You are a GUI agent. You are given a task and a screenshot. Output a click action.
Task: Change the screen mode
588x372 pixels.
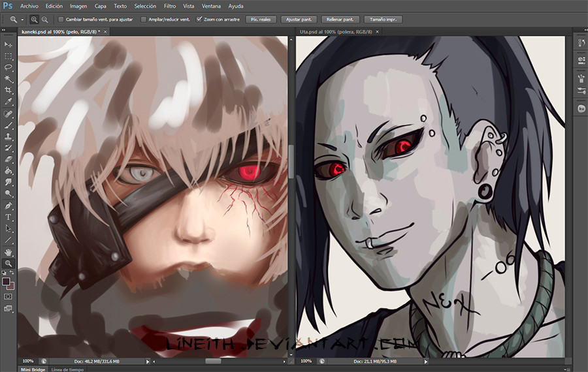8,309
